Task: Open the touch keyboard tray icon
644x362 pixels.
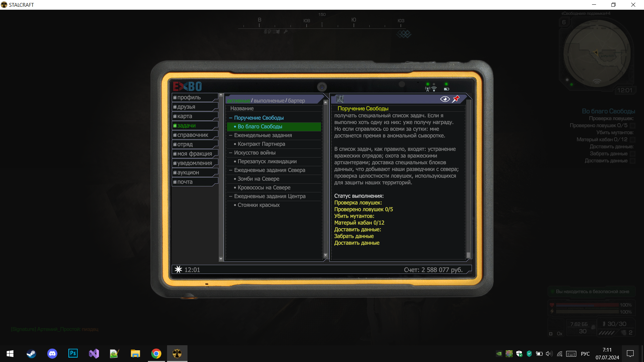Action: [571, 354]
